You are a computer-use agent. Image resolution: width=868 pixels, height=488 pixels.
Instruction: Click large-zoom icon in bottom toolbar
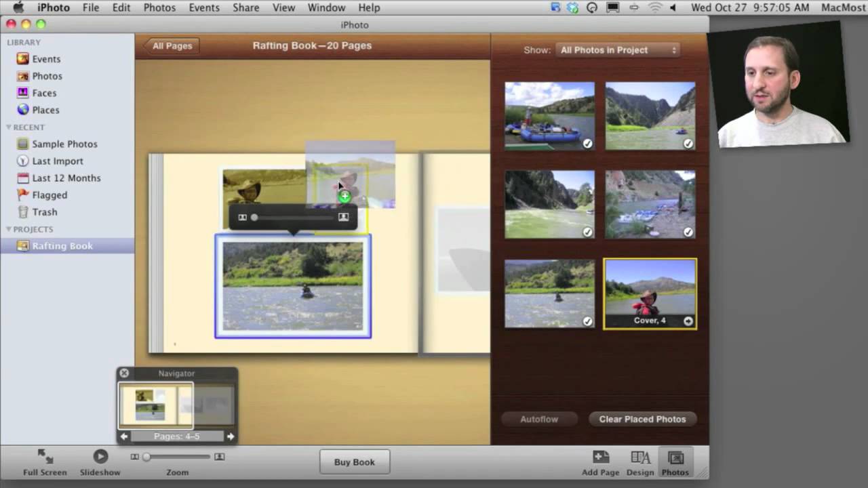pyautogui.click(x=219, y=457)
